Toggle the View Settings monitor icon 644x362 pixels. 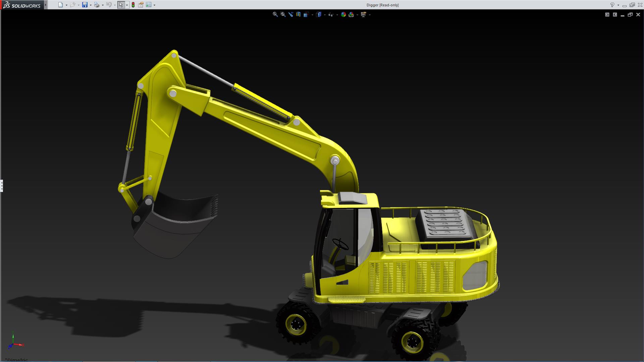tap(364, 14)
